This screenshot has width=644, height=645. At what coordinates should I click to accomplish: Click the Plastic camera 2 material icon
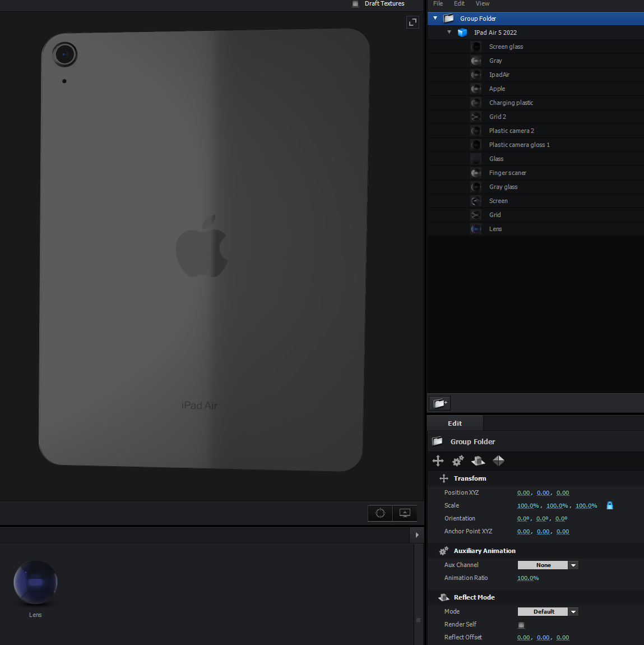click(476, 130)
